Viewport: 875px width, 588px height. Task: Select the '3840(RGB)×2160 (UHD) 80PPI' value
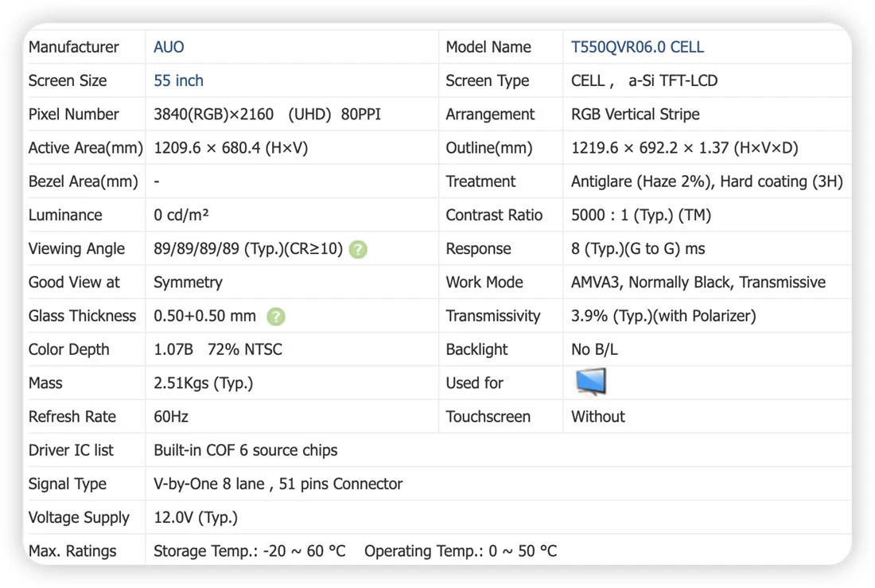click(266, 114)
